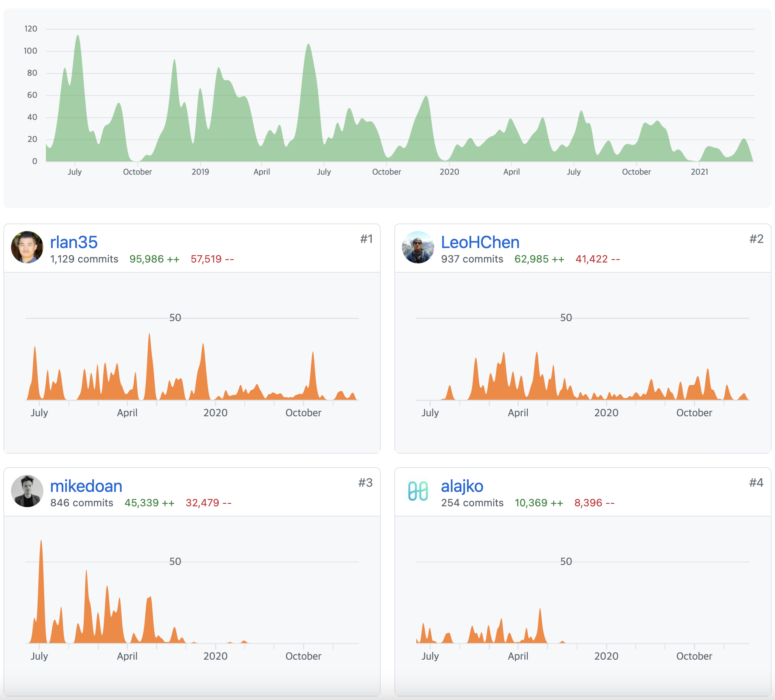Open mikedoan's 846 commits list
The width and height of the screenshot is (775, 700).
(82, 503)
